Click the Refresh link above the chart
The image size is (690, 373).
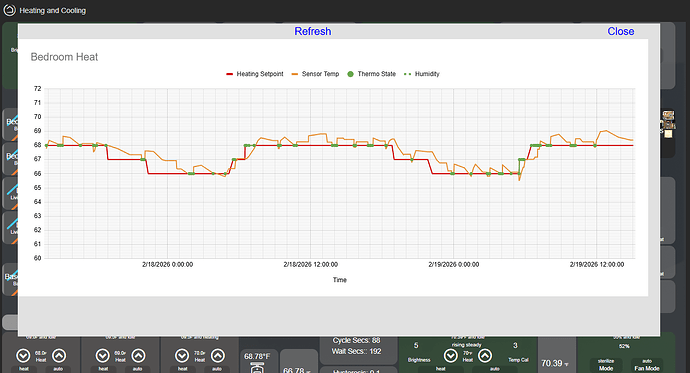tap(312, 31)
